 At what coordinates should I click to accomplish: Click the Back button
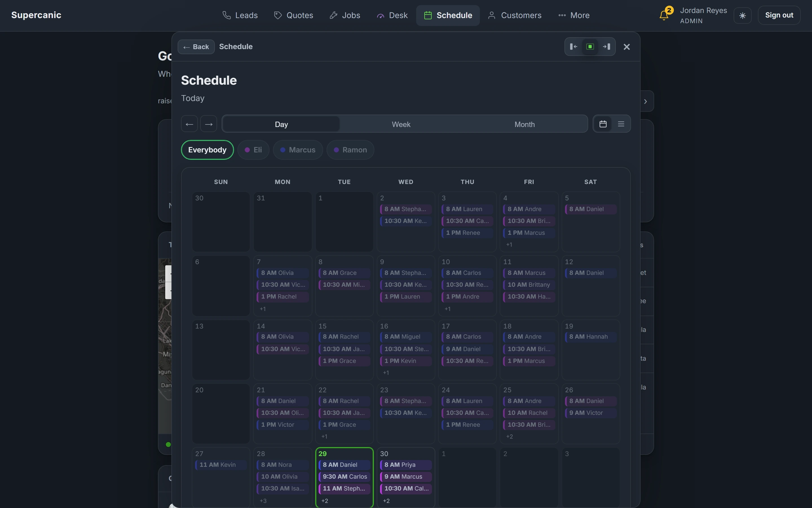pyautogui.click(x=196, y=47)
